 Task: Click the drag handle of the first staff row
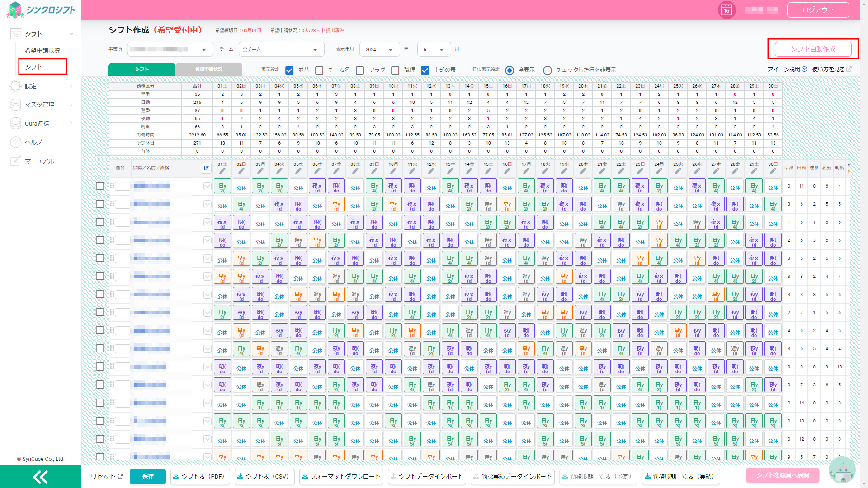point(112,186)
